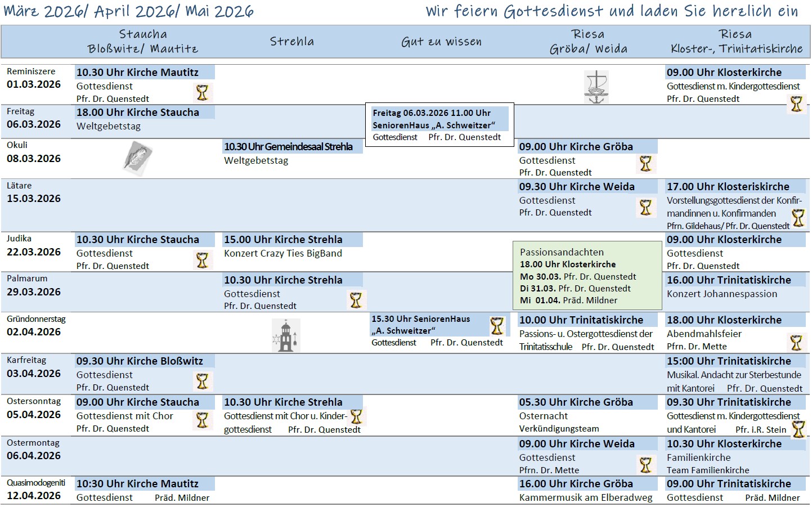Click the chalice icon beside the 01.03. Kirche Mautitz service
This screenshot has height=507, width=812.
[202, 92]
